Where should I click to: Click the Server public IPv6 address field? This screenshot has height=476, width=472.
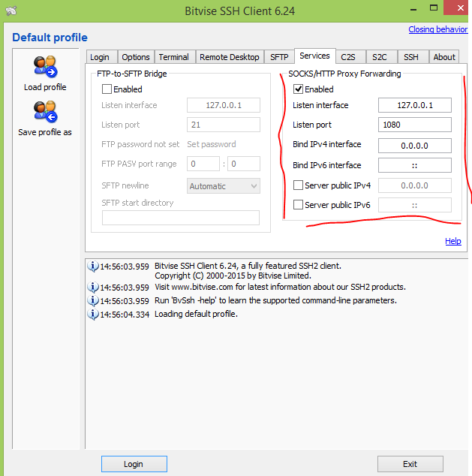coord(415,205)
